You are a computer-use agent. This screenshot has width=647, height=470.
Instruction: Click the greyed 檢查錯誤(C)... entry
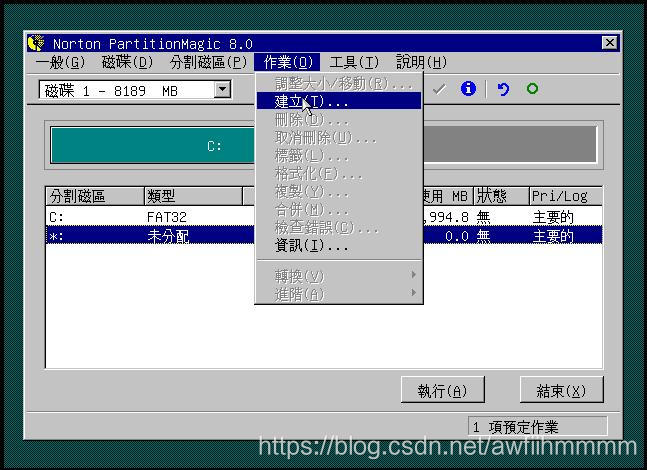click(339, 228)
